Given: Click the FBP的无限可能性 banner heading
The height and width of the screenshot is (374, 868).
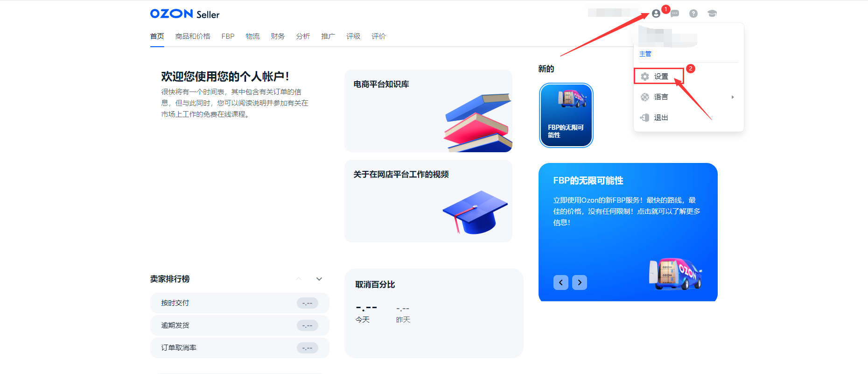Looking at the screenshot, I should pyautogui.click(x=588, y=181).
